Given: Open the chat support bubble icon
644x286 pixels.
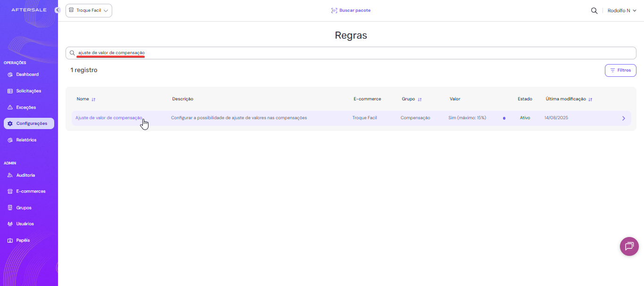Looking at the screenshot, I should tap(629, 246).
